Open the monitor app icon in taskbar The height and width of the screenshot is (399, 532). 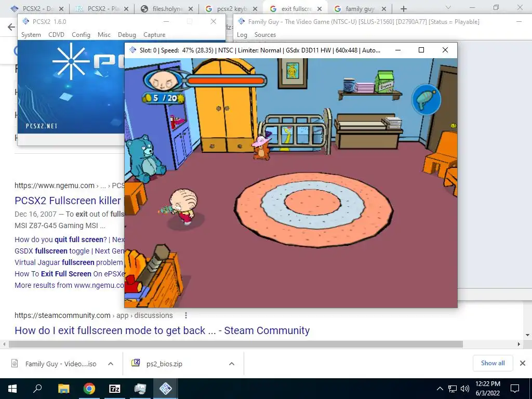point(140,389)
